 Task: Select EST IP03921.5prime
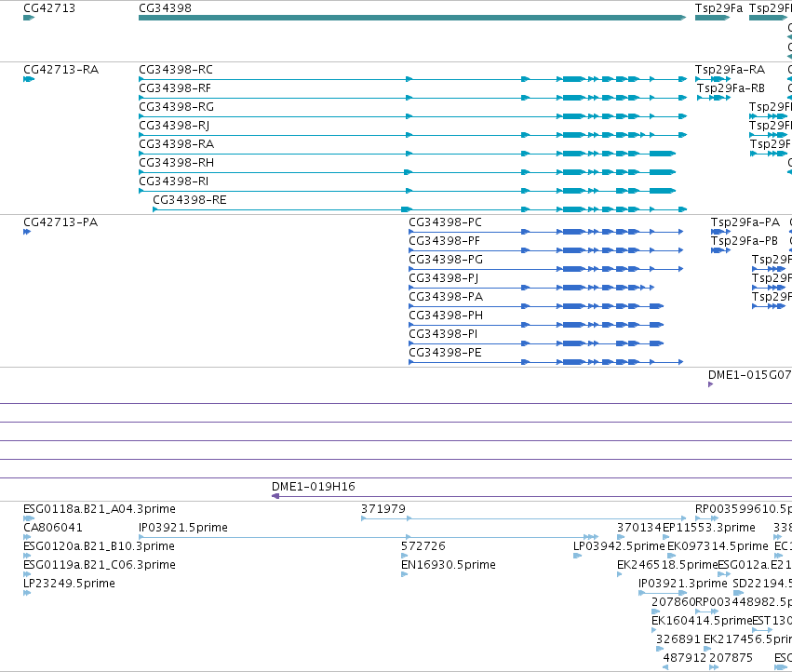click(182, 528)
